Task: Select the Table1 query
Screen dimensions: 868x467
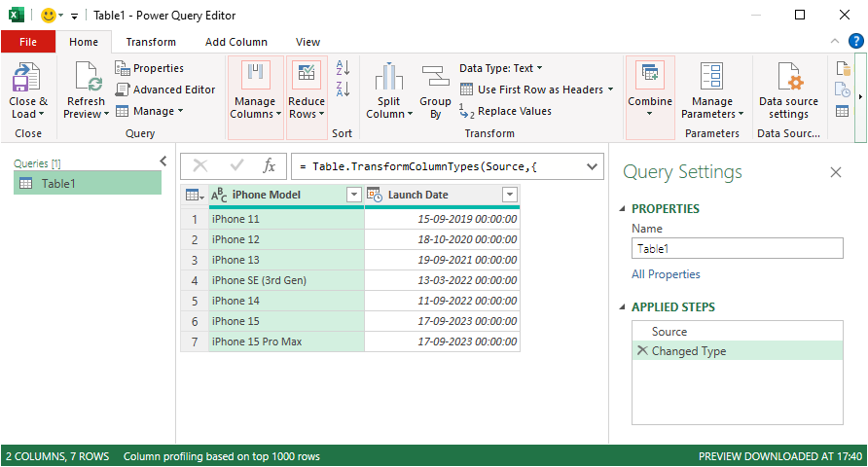Action: click(88, 183)
